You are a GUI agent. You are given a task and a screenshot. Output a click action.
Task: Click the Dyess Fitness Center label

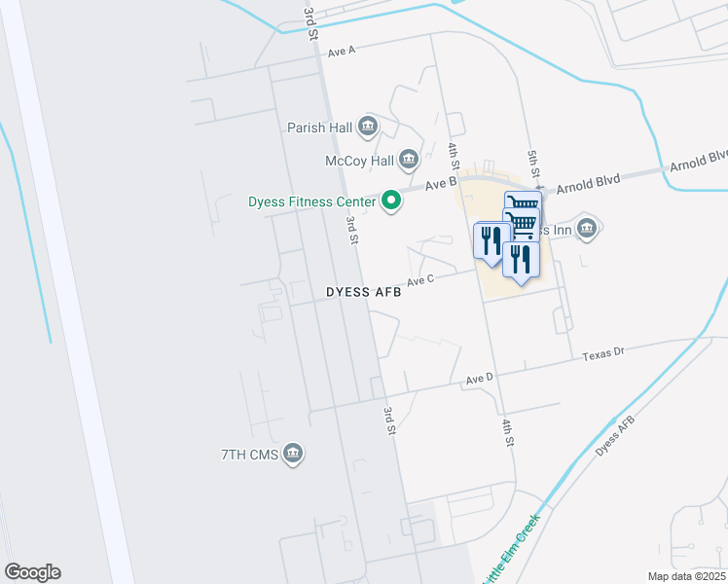coord(311,201)
